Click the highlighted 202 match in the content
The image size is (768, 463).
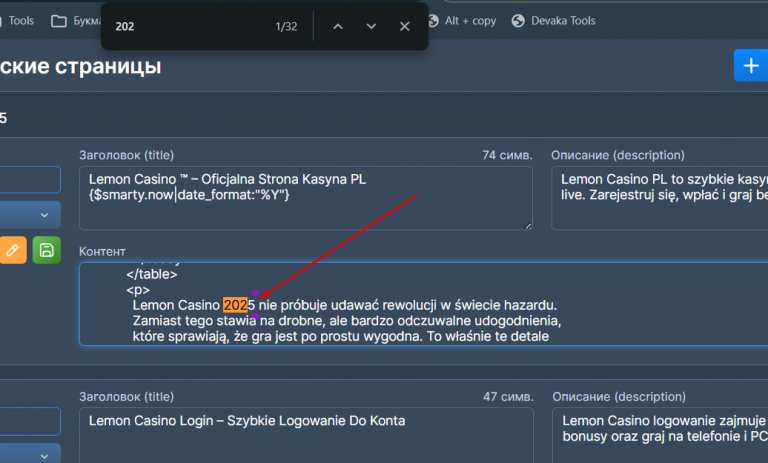point(235,305)
